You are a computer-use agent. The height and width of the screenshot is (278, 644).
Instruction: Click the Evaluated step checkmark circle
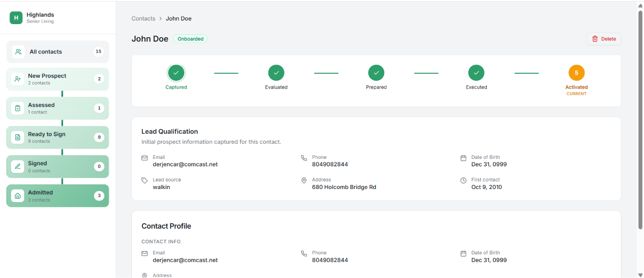(276, 73)
